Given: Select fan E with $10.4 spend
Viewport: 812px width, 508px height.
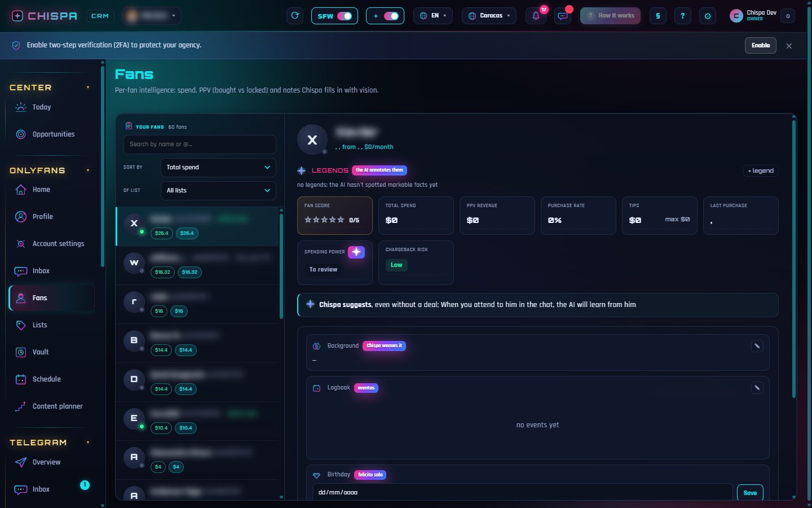Looking at the screenshot, I should (x=197, y=421).
